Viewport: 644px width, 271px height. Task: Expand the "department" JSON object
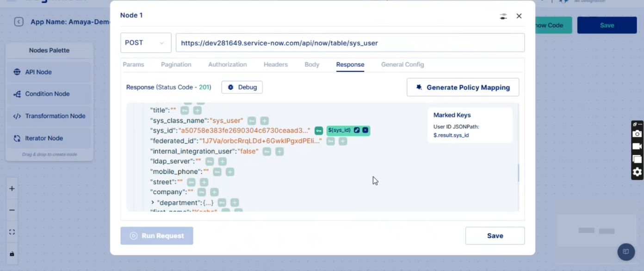153,203
